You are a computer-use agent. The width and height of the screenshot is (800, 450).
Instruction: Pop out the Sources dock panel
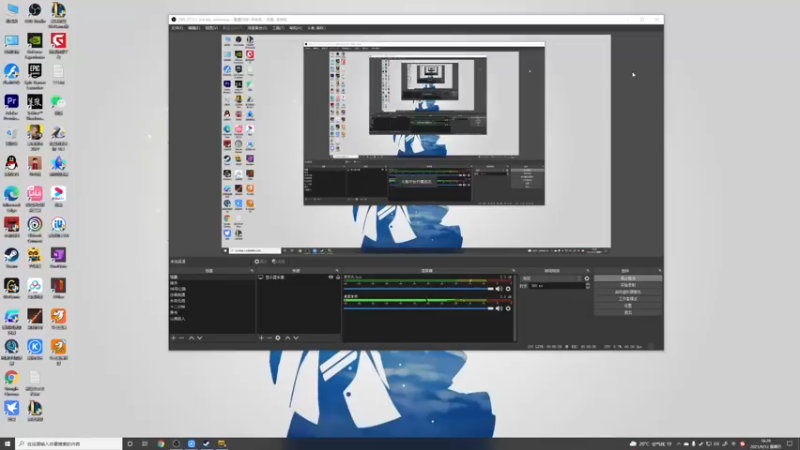[337, 271]
